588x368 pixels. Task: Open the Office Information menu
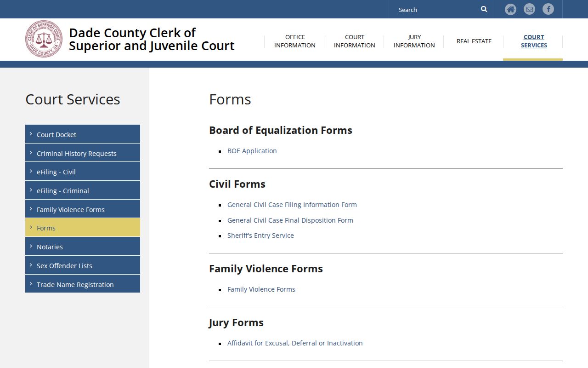(295, 41)
